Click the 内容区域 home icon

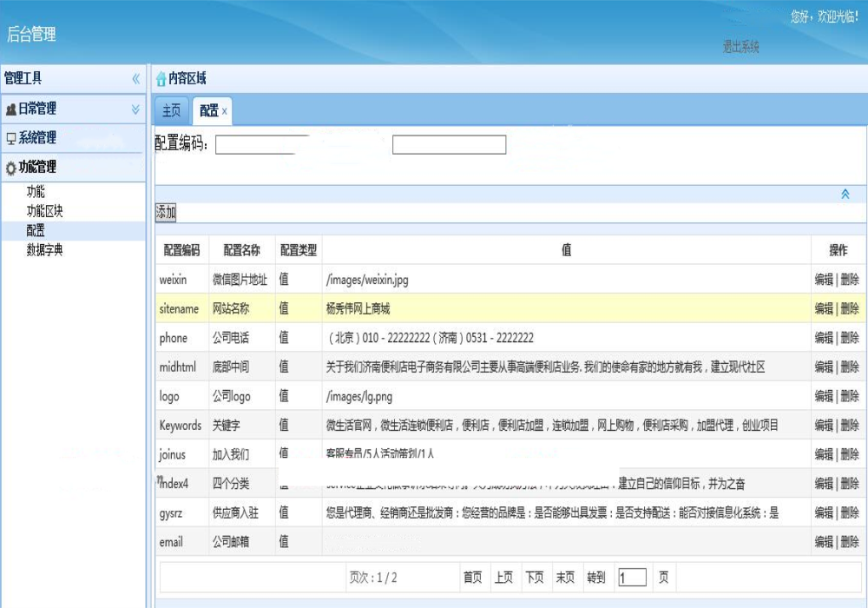coord(161,79)
